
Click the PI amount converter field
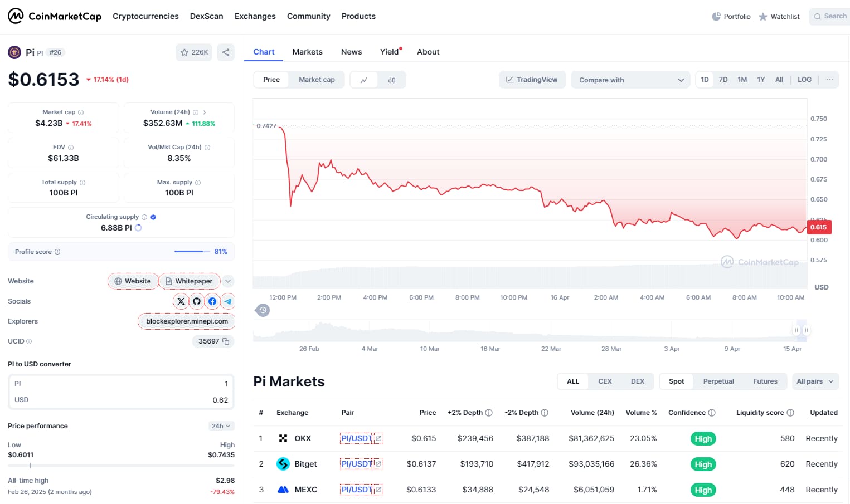121,384
